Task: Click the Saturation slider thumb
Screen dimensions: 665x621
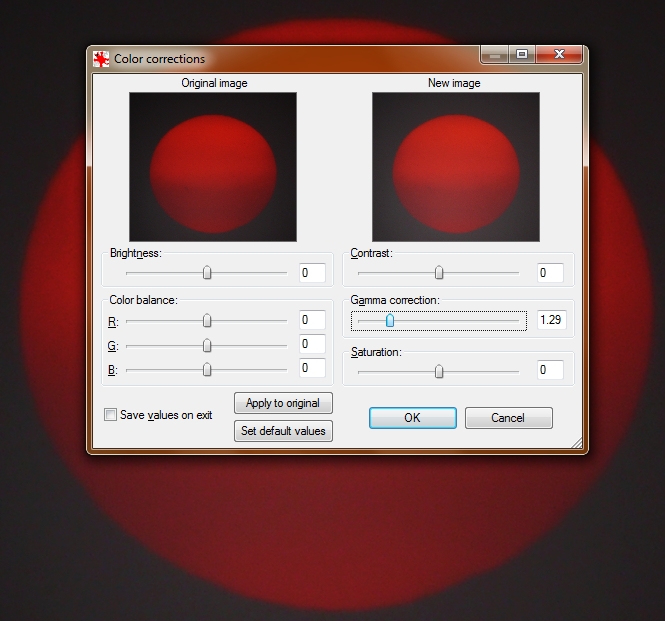Action: [439, 372]
